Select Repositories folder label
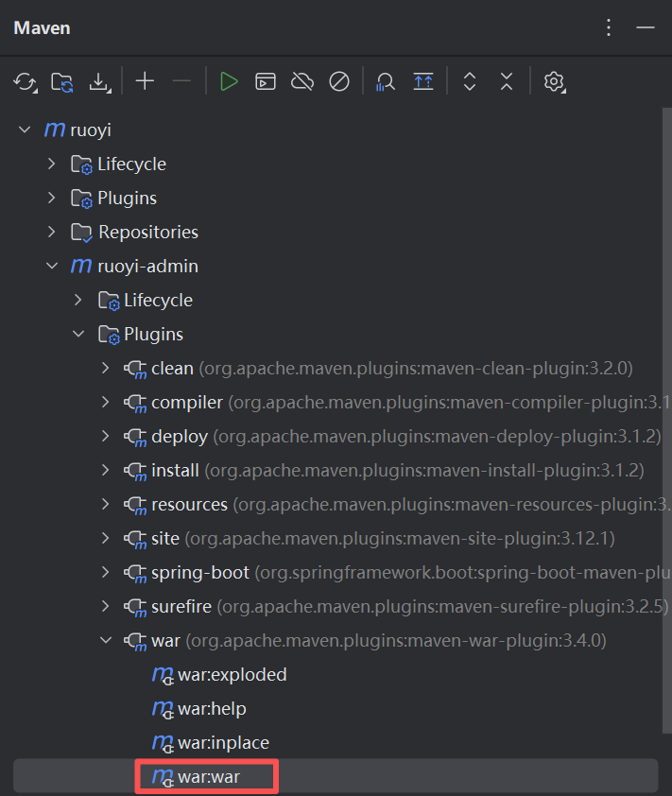The image size is (672, 796). (148, 232)
